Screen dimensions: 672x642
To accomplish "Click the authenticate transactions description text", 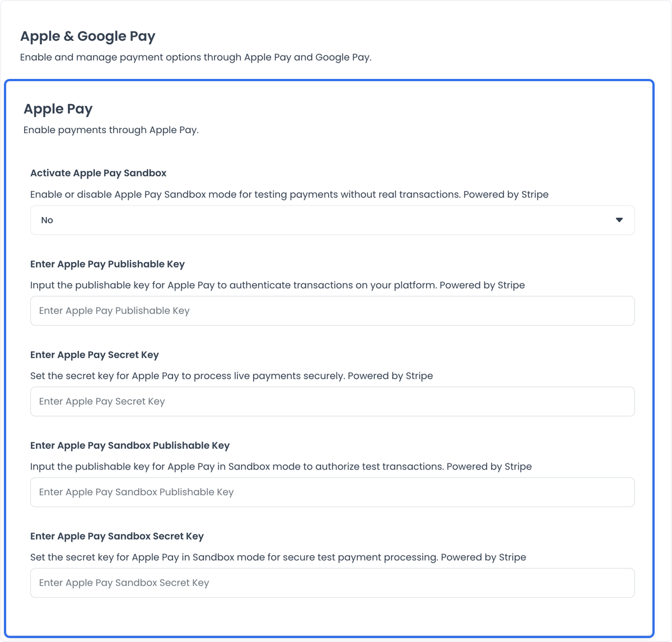I will tap(278, 285).
